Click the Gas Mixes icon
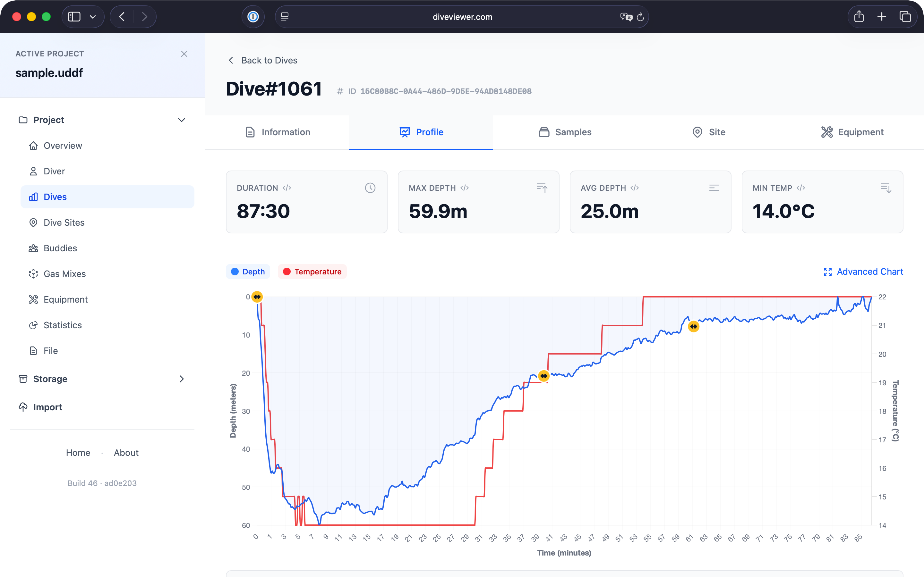The image size is (924, 577). pos(34,274)
